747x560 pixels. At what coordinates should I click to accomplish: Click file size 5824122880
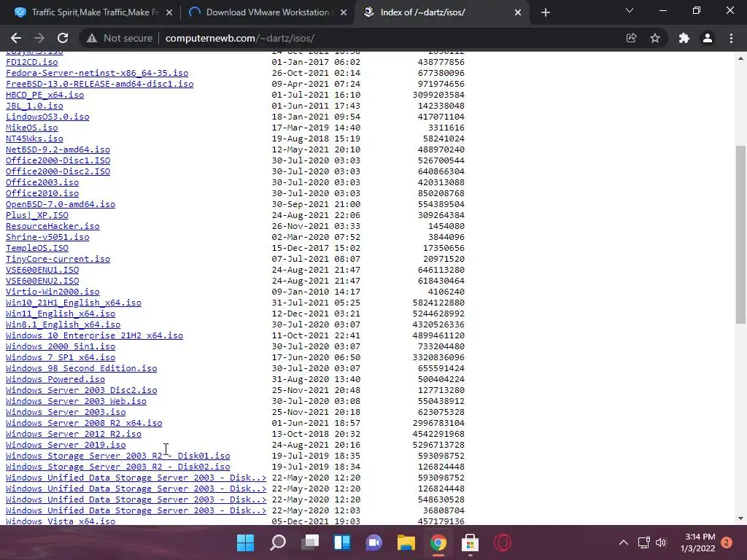click(x=438, y=303)
